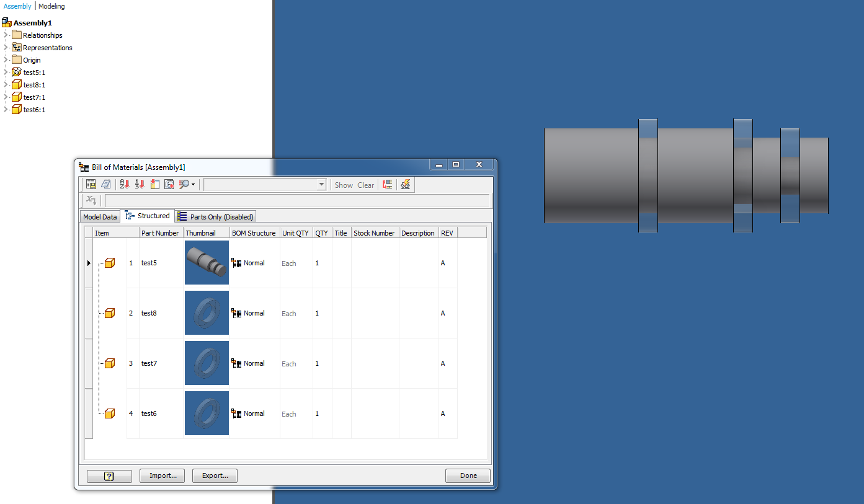Click the Export... button
This screenshot has height=504, width=864.
coord(215,476)
